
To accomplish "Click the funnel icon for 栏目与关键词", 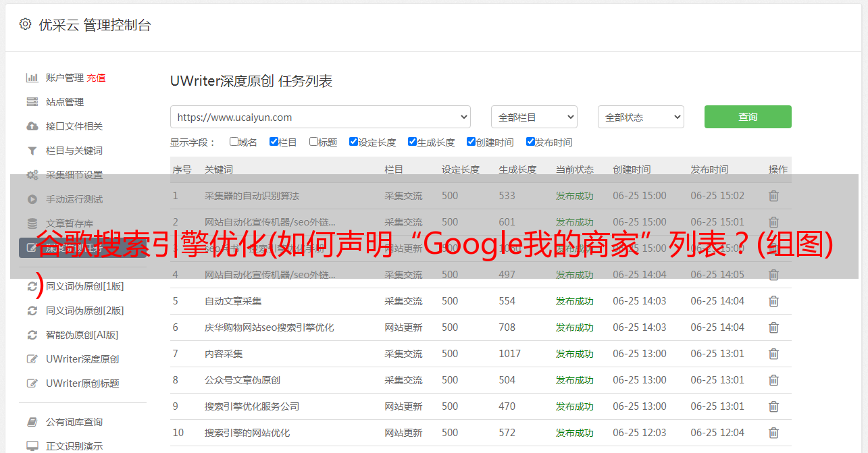I will [32, 151].
